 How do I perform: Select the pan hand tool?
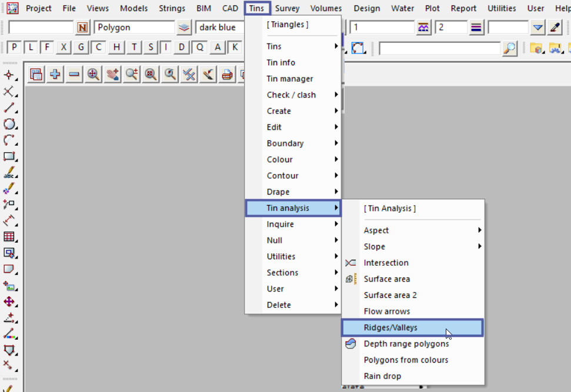tap(112, 75)
